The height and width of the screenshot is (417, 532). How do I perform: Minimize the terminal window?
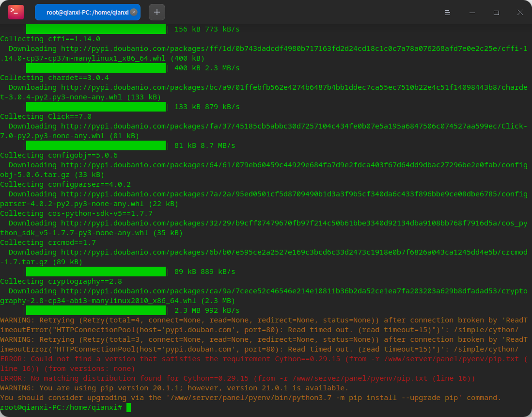[x=472, y=13]
